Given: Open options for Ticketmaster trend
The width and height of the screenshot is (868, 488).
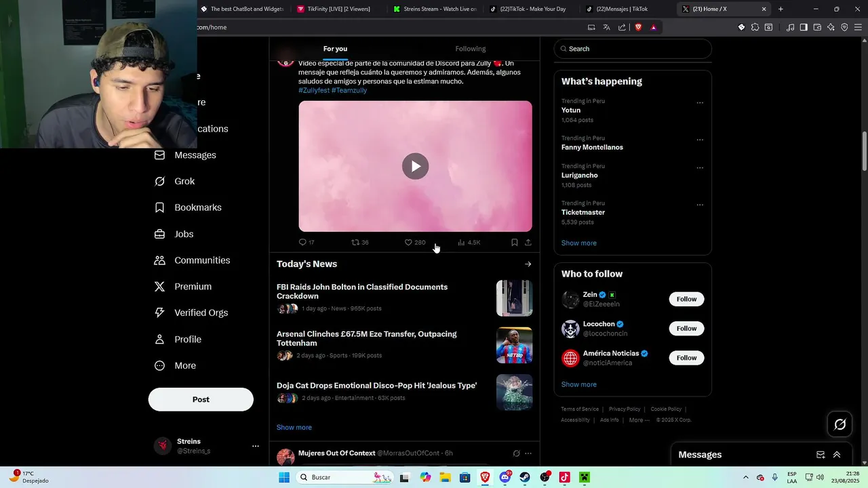Looking at the screenshot, I should pyautogui.click(x=700, y=205).
